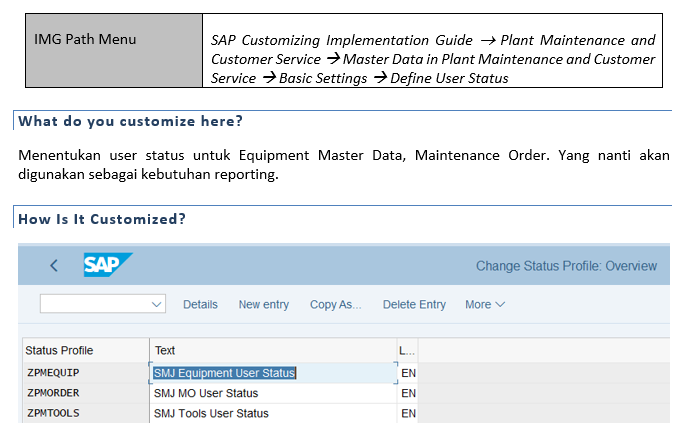Click the L... language column header
This screenshot has height=427, width=681.
pos(407,350)
